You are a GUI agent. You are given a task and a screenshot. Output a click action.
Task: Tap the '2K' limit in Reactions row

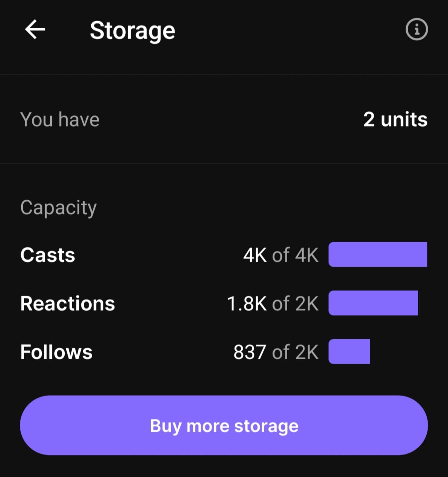pos(307,304)
